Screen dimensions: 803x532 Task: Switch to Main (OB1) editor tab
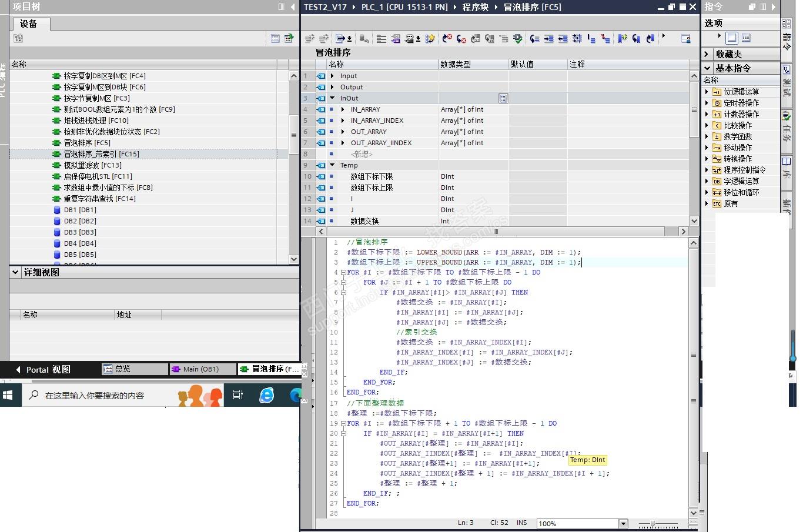click(200, 369)
